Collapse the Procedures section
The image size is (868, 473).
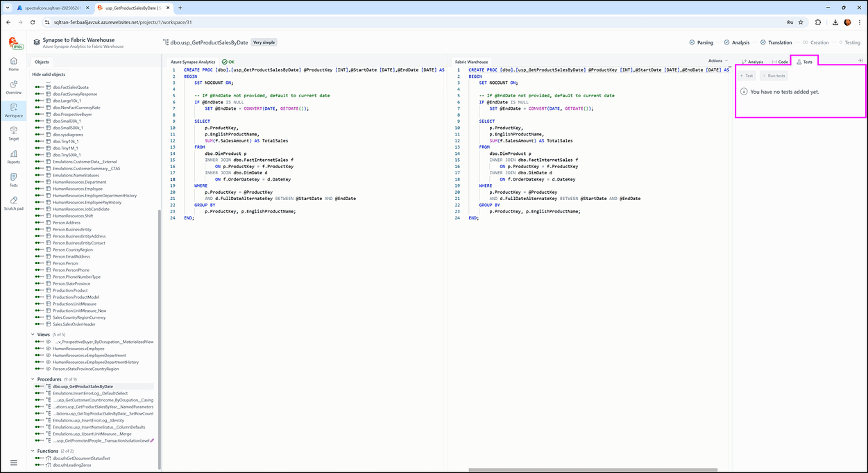tap(33, 379)
